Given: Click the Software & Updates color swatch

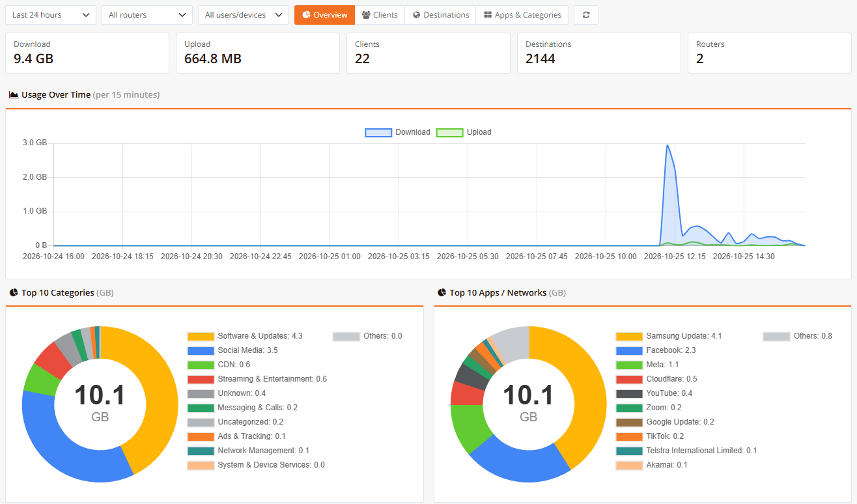Looking at the screenshot, I should click(x=201, y=336).
